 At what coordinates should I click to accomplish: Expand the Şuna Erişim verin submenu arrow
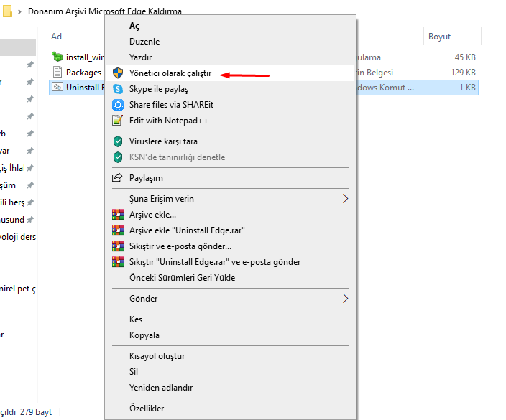[x=346, y=199]
